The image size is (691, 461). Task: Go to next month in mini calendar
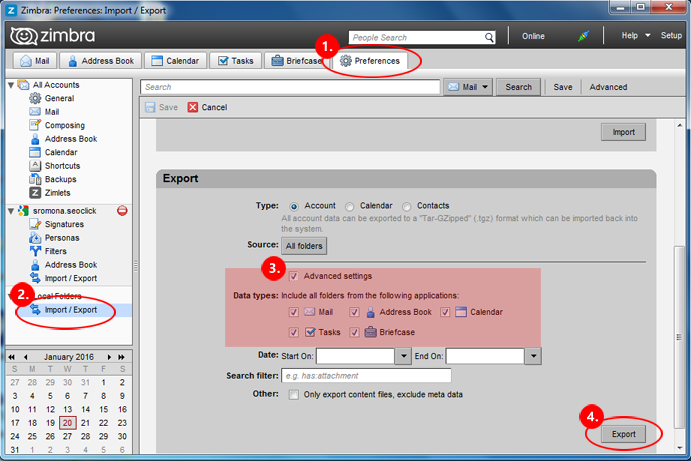click(109, 357)
